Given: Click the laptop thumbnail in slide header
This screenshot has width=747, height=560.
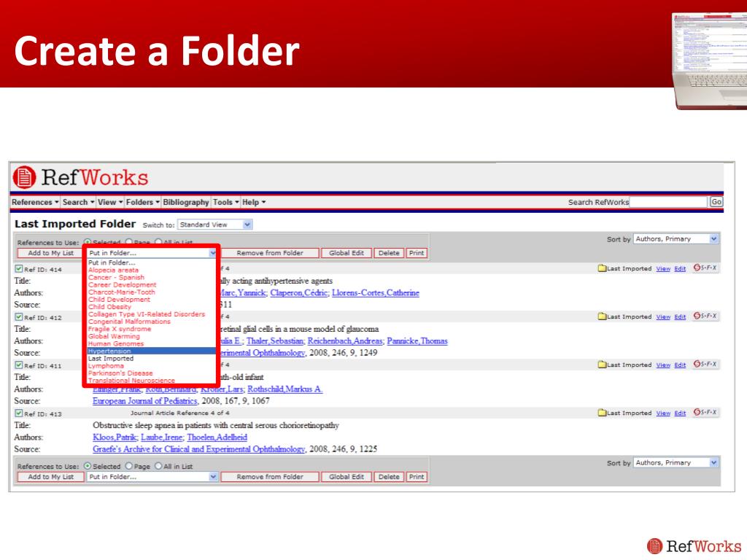Looking at the screenshot, I should tap(710, 61).
